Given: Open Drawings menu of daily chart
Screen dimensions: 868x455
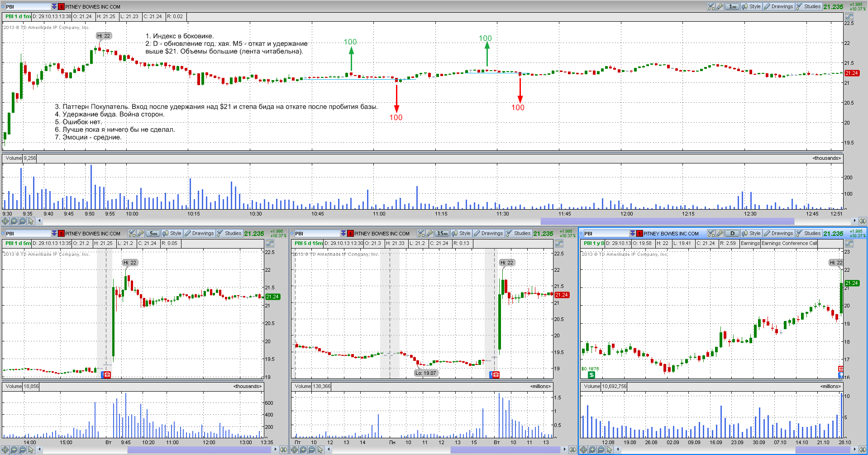Looking at the screenshot, I should tap(778, 233).
